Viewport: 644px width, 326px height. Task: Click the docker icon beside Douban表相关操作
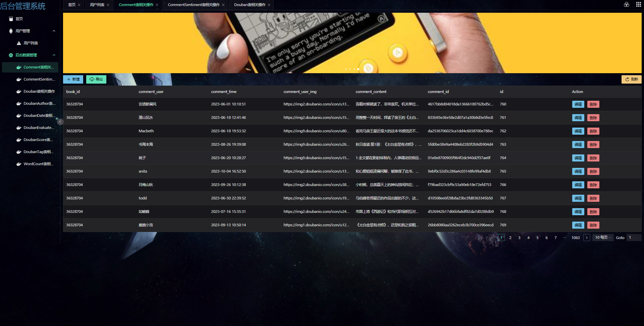click(x=19, y=91)
